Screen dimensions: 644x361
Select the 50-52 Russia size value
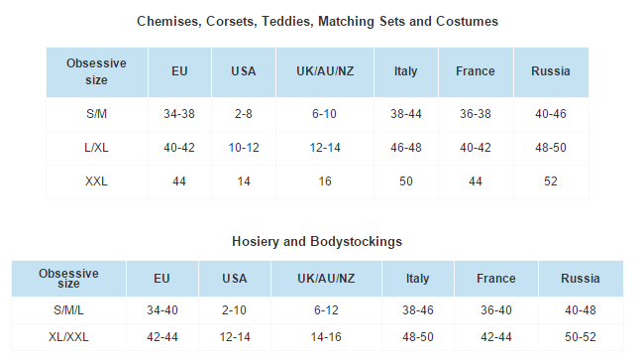click(x=580, y=337)
